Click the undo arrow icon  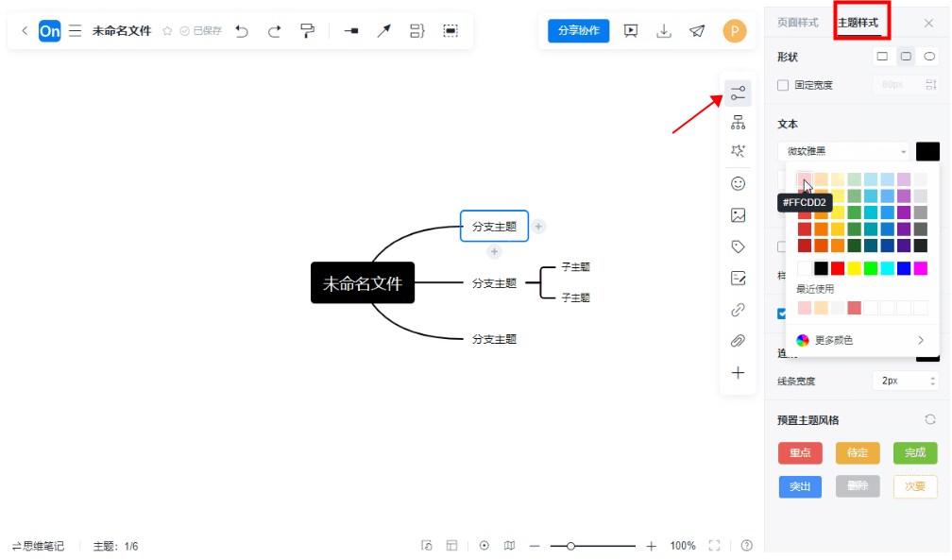click(x=242, y=31)
